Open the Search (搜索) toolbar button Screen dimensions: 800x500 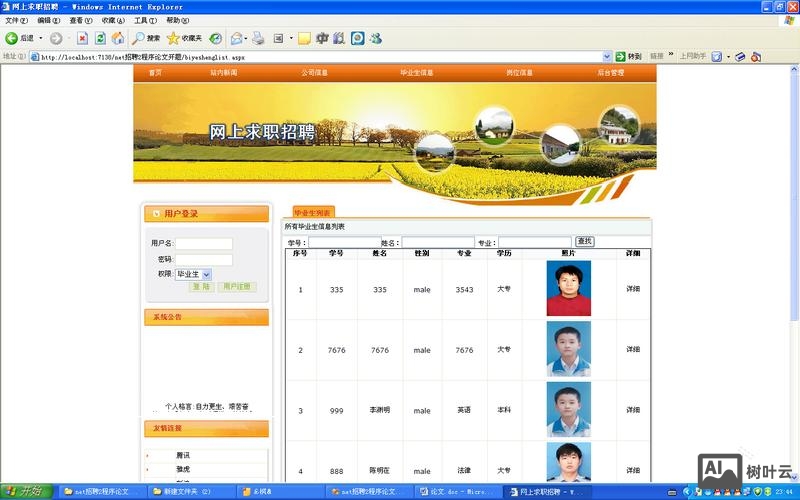[146, 38]
